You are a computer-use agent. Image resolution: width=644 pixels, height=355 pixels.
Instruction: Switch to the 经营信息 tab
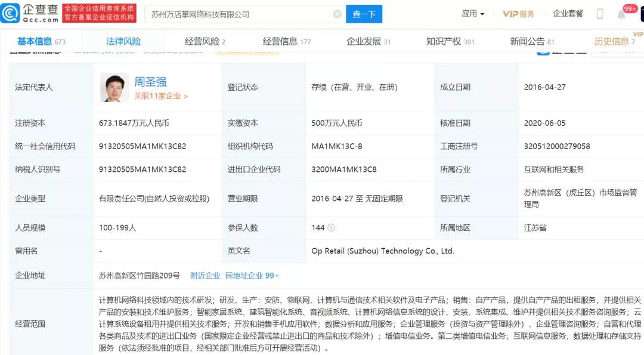[287, 41]
